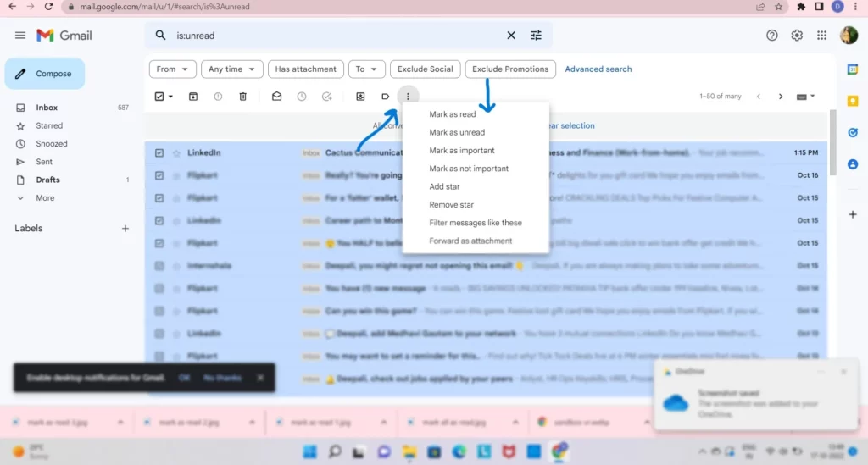Close the three-dot More menu

[408, 97]
